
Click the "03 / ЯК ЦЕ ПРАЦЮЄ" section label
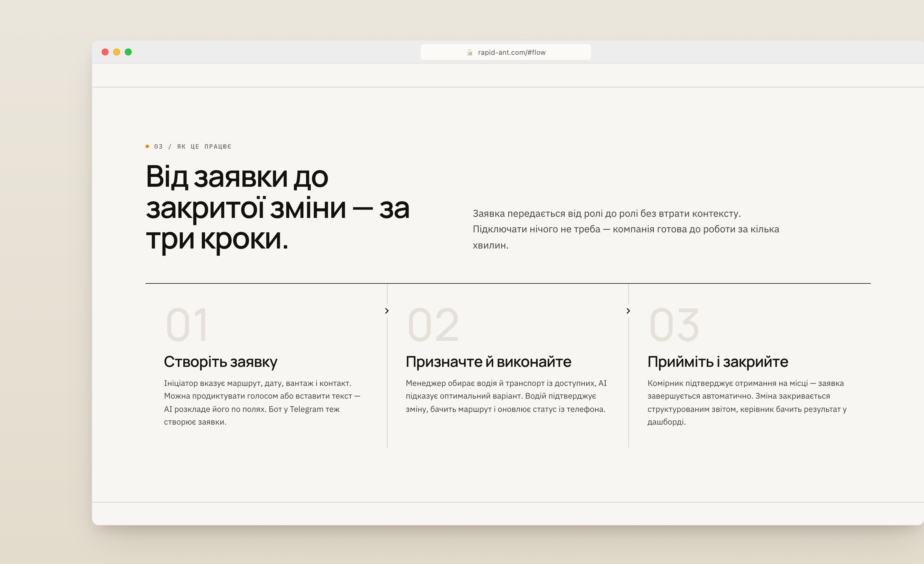click(x=193, y=147)
